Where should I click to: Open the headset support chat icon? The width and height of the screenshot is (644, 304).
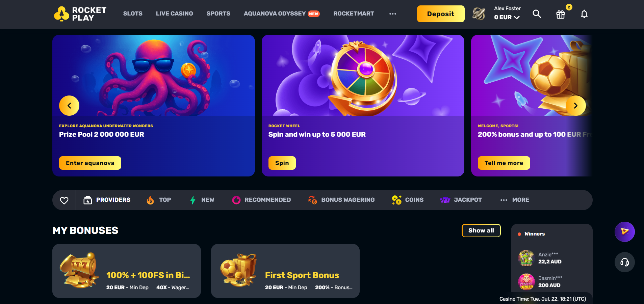pyautogui.click(x=624, y=262)
